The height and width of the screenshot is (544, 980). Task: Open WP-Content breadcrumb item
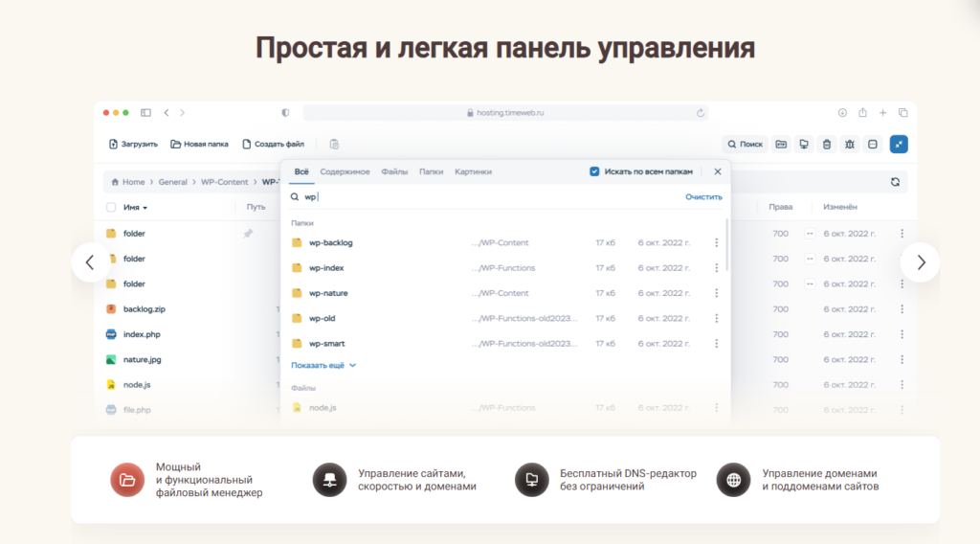coord(224,182)
